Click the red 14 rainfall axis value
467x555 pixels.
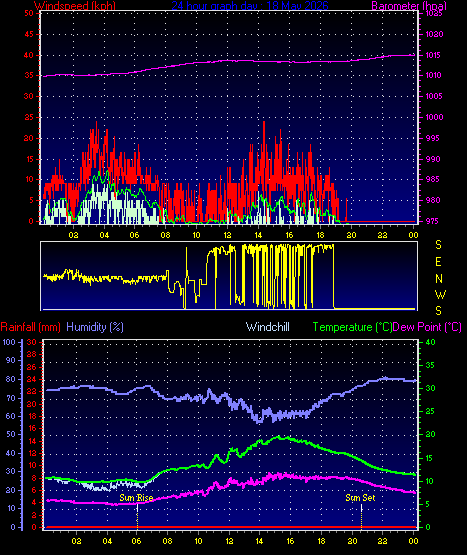click(32, 441)
